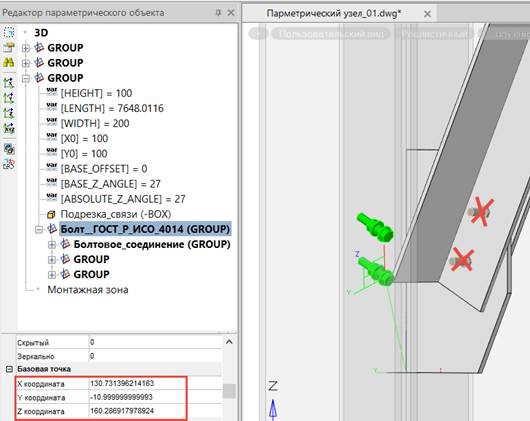The image size is (530, 421).
Task: Click the properties panel scrollbar thumb
Action: click(230, 391)
